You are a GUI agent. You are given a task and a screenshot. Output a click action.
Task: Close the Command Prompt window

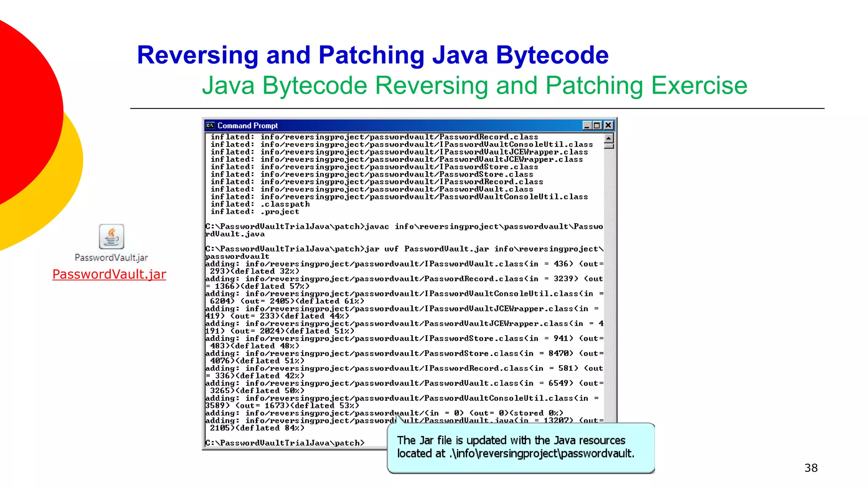(608, 125)
